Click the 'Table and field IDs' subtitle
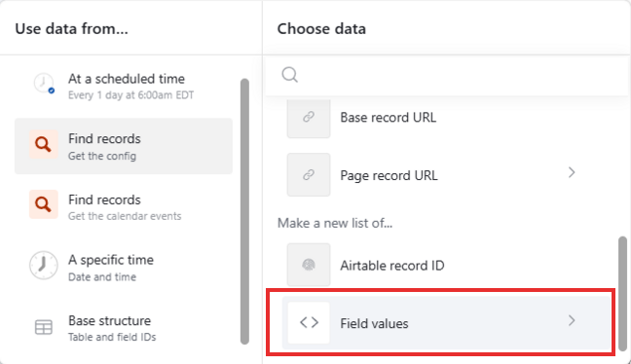 (x=112, y=337)
